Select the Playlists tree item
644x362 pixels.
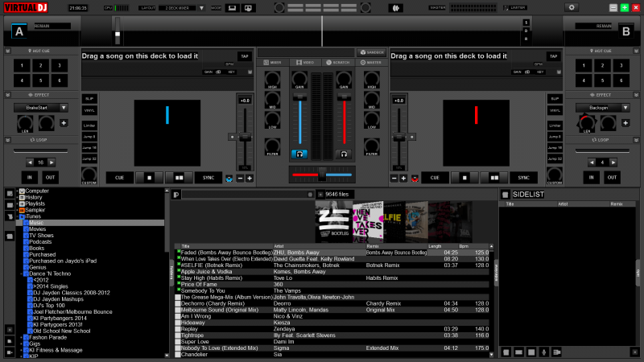35,204
